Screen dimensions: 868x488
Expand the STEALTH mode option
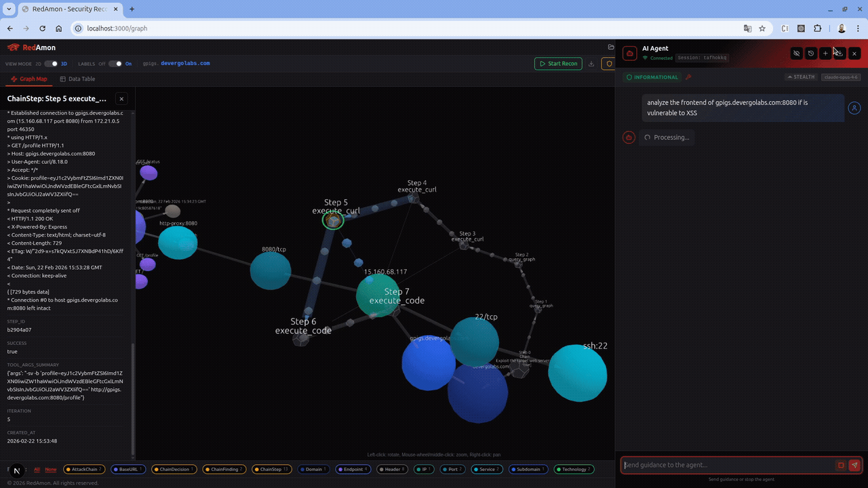click(x=801, y=77)
